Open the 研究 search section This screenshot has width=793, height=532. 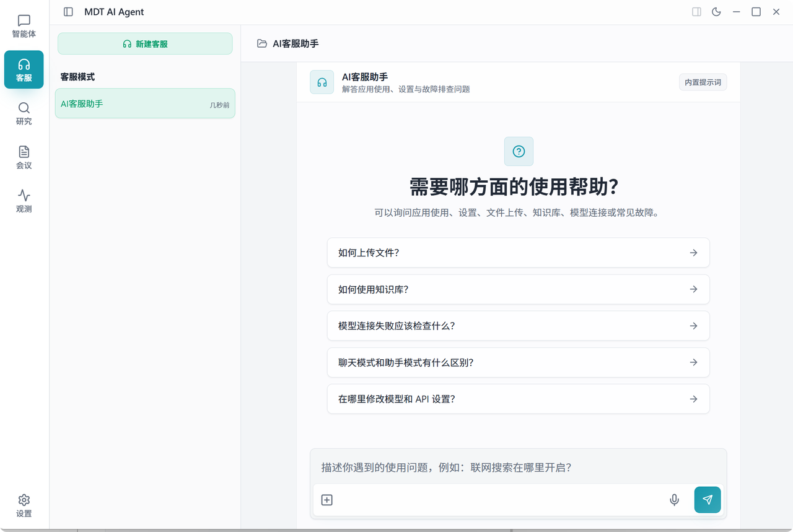(x=24, y=113)
